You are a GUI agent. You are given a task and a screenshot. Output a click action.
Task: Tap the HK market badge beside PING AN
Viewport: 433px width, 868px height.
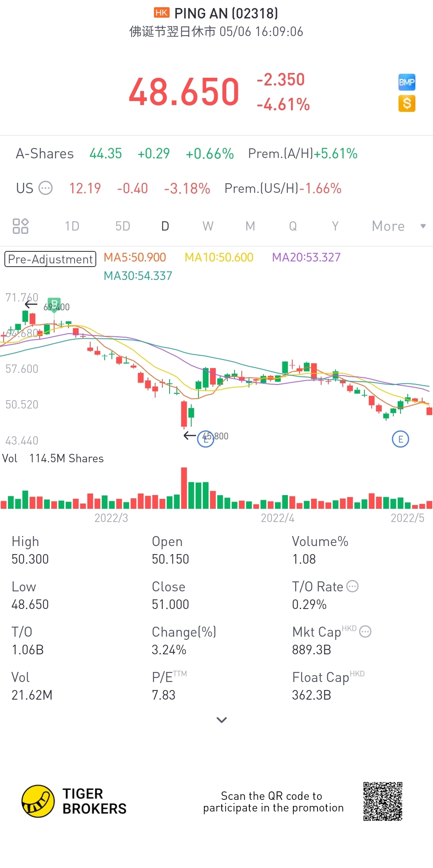[x=162, y=13]
